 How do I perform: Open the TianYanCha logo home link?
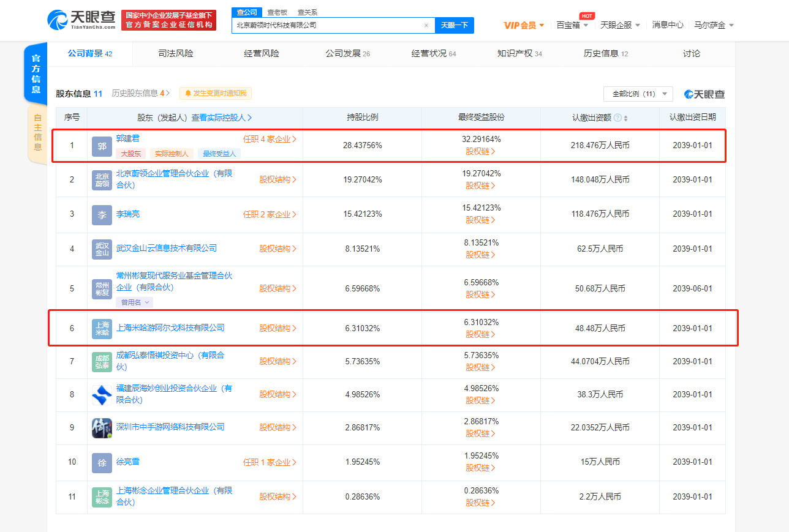[81, 20]
